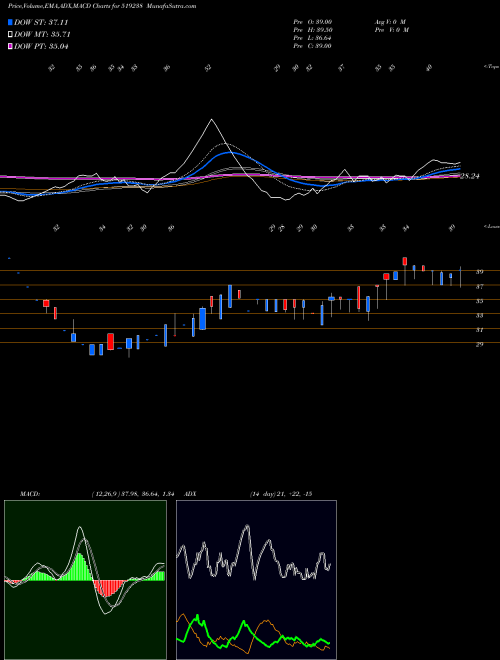The image size is (500, 660).
Task: Click the MunafaSutra.com site name
Action: [173, 6]
